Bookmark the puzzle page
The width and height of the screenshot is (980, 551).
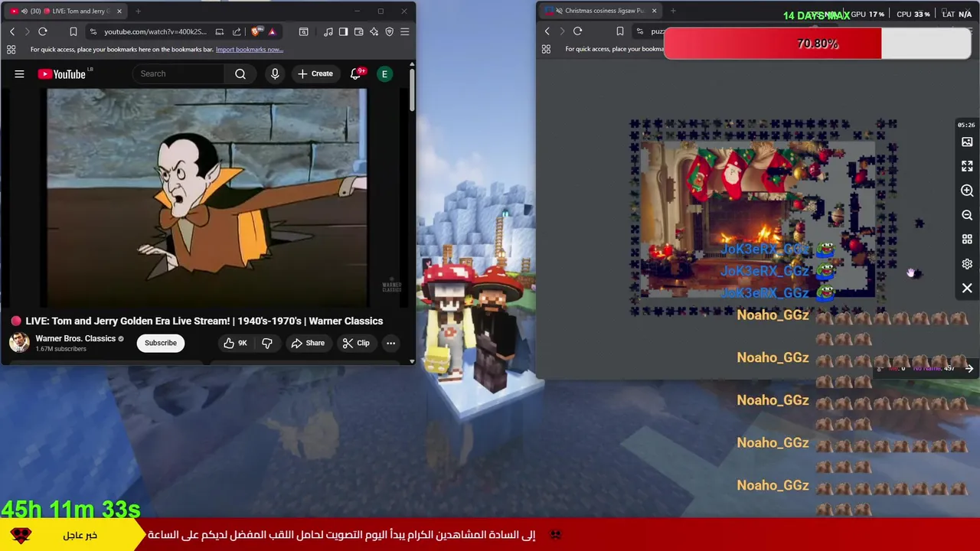coord(620,31)
